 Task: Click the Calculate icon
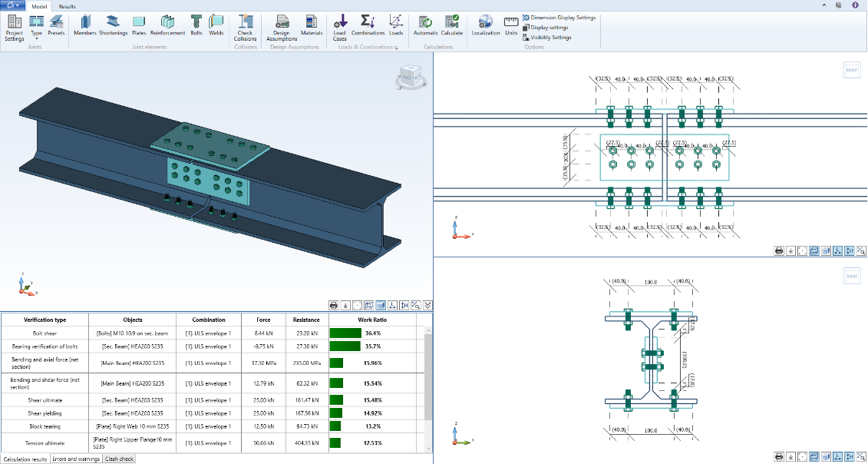[452, 23]
